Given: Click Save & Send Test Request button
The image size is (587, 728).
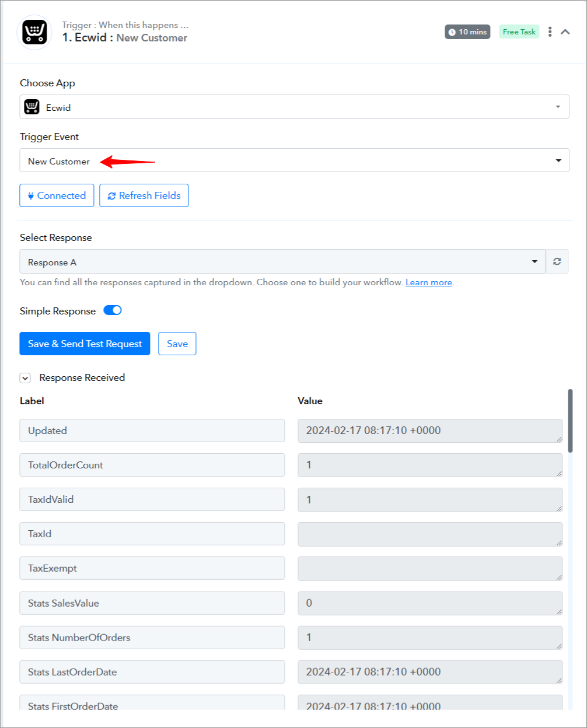Looking at the screenshot, I should pyautogui.click(x=85, y=344).
